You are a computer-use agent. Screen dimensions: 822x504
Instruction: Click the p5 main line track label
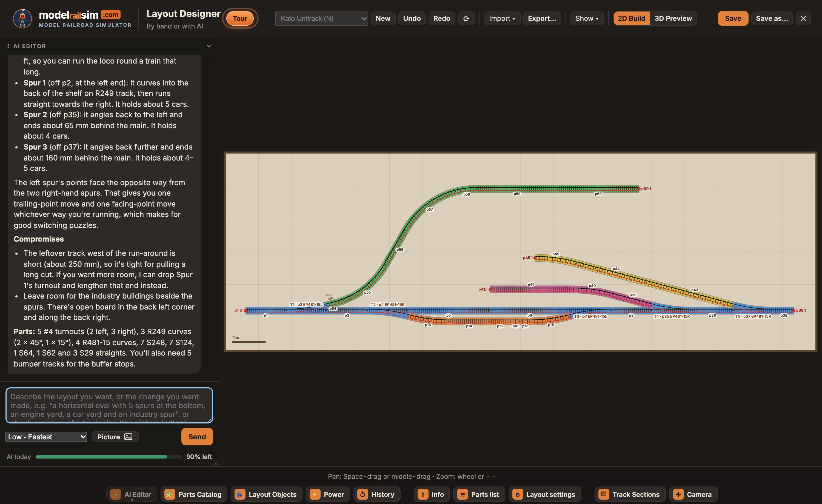[448, 315]
